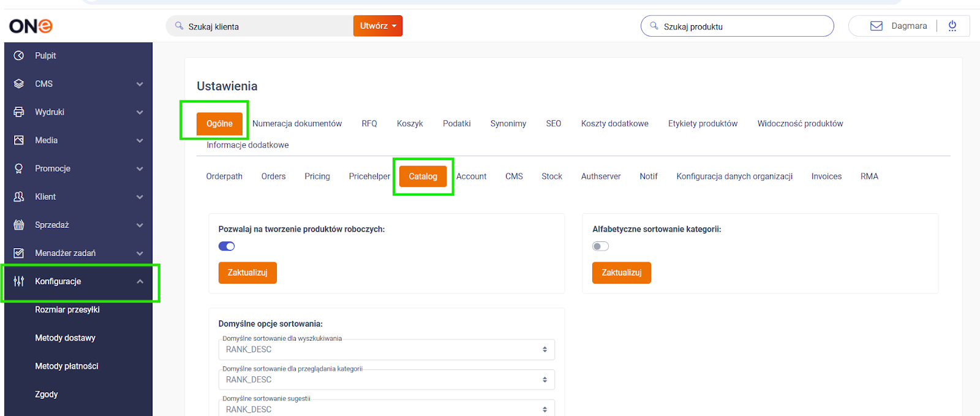Click the Pulpit dashboard icon
Image resolution: width=980 pixels, height=416 pixels.
[x=19, y=56]
